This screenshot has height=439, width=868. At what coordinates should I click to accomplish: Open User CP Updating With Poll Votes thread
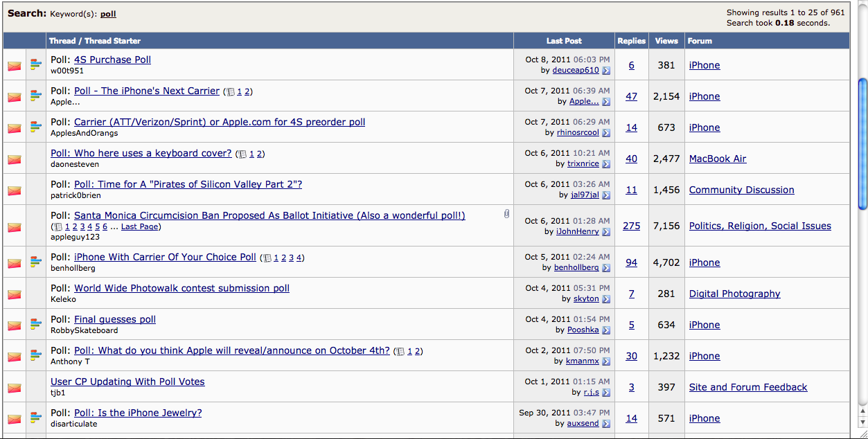pyautogui.click(x=127, y=382)
